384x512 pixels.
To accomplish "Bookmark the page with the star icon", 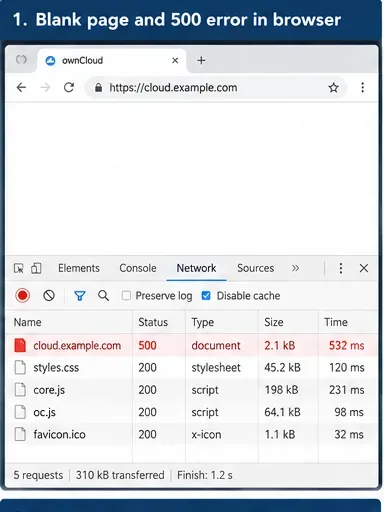I will coord(333,88).
